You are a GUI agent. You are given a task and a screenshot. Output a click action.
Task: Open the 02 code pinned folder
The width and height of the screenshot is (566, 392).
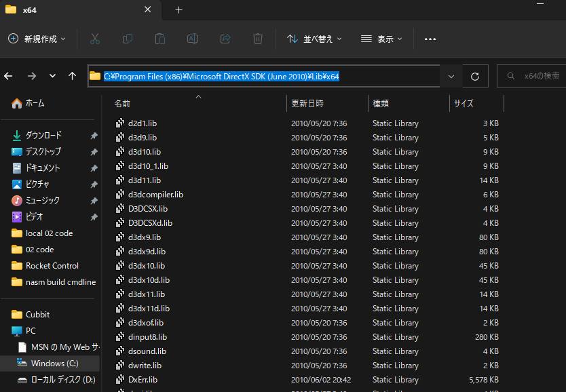point(40,250)
